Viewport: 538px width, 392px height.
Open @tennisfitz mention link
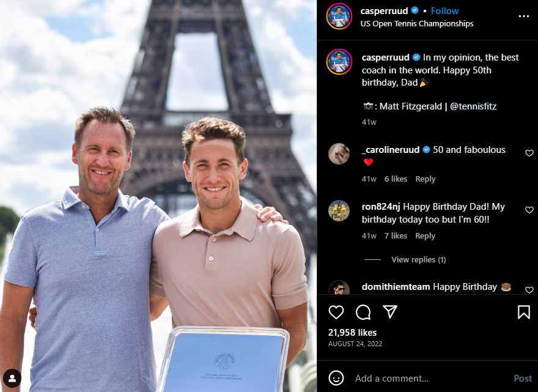pyautogui.click(x=473, y=106)
